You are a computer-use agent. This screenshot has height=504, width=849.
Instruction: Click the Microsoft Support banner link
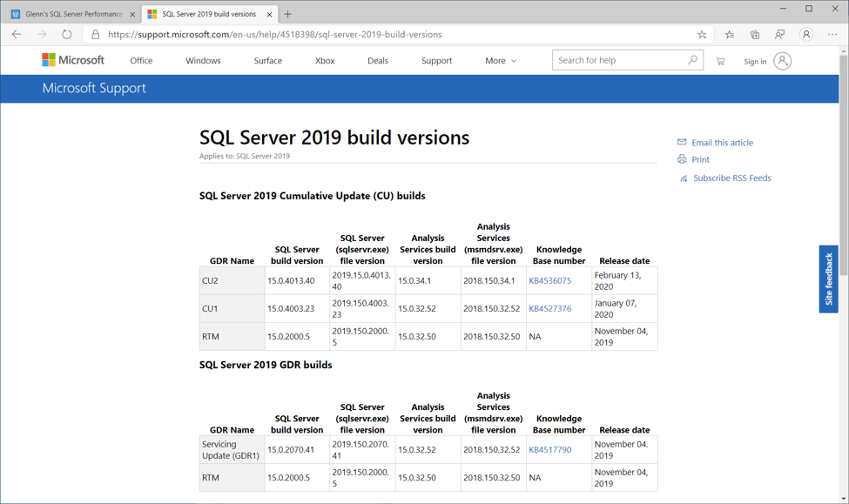94,88
